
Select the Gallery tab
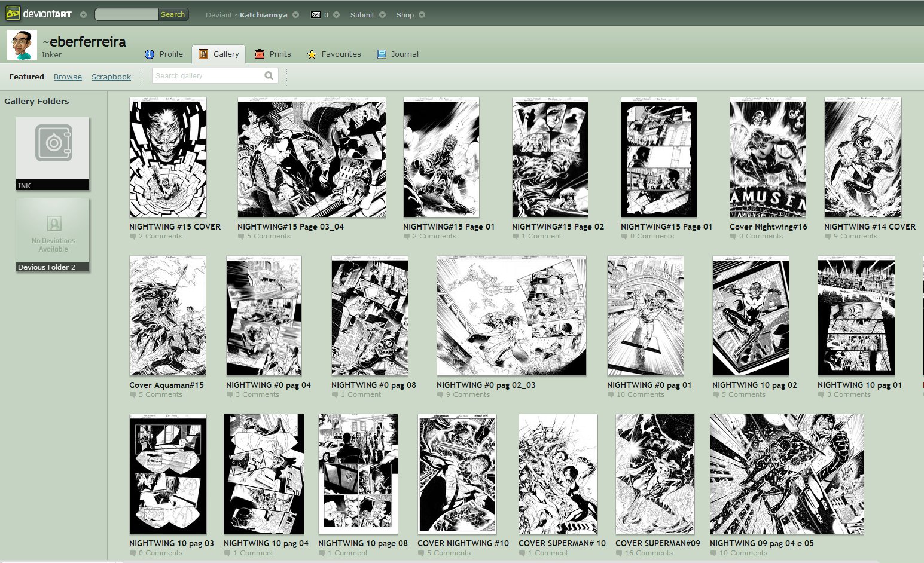(x=219, y=54)
